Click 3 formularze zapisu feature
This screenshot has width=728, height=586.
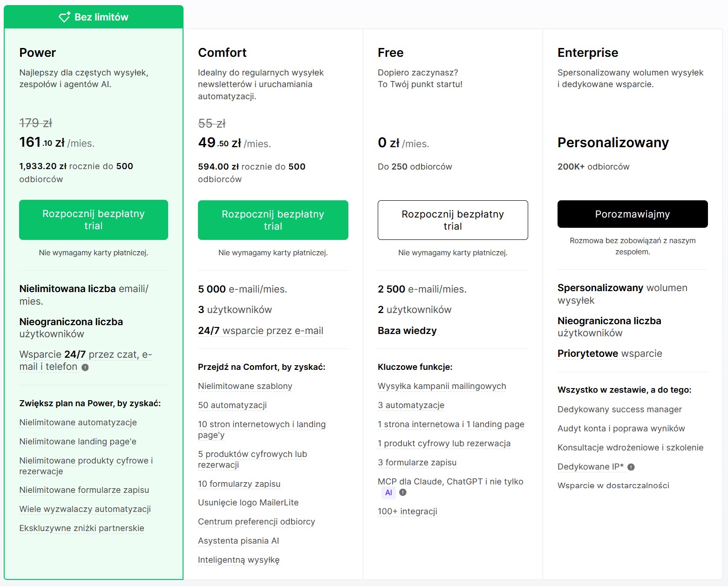click(x=417, y=463)
